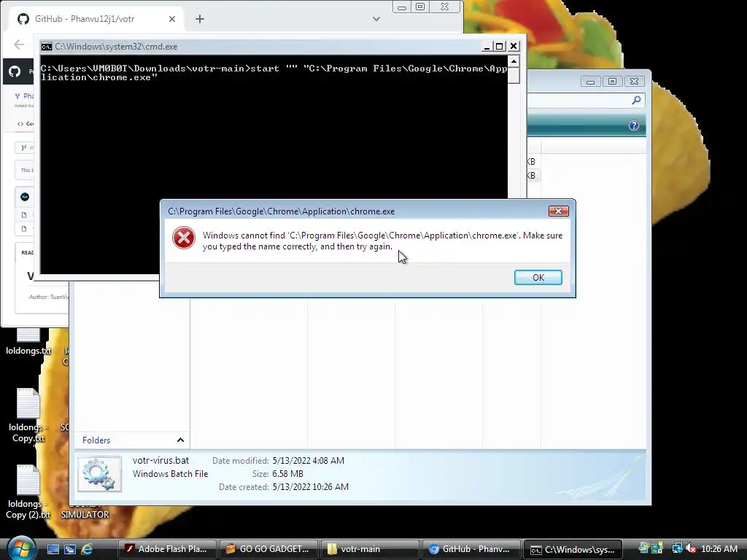Maximize the cmd.exe window
747x560 pixels.
[499, 46]
